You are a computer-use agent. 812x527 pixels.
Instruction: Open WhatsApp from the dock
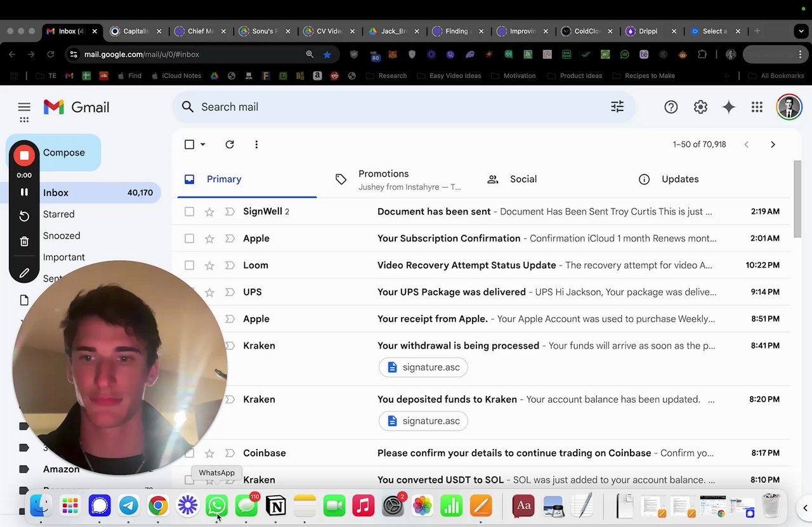point(217,505)
